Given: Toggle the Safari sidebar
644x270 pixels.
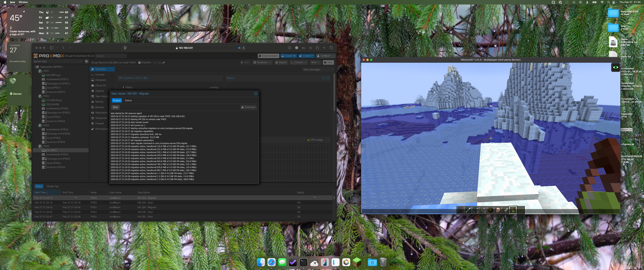Looking at the screenshot, I should click(52, 48).
